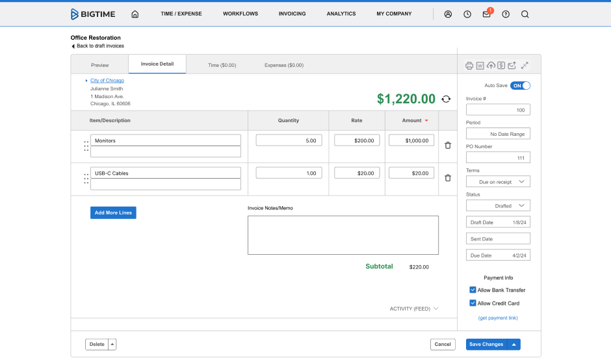Open the user profile icon

(448, 14)
